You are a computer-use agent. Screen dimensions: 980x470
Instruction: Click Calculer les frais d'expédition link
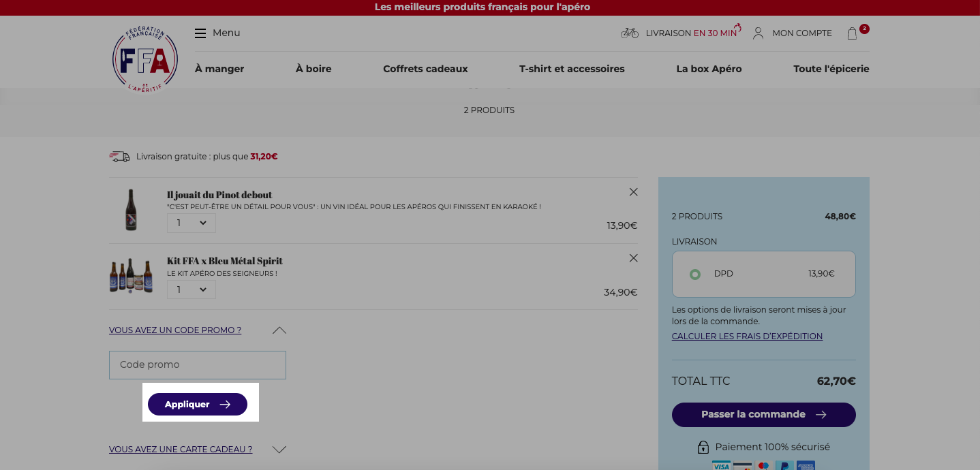click(747, 336)
